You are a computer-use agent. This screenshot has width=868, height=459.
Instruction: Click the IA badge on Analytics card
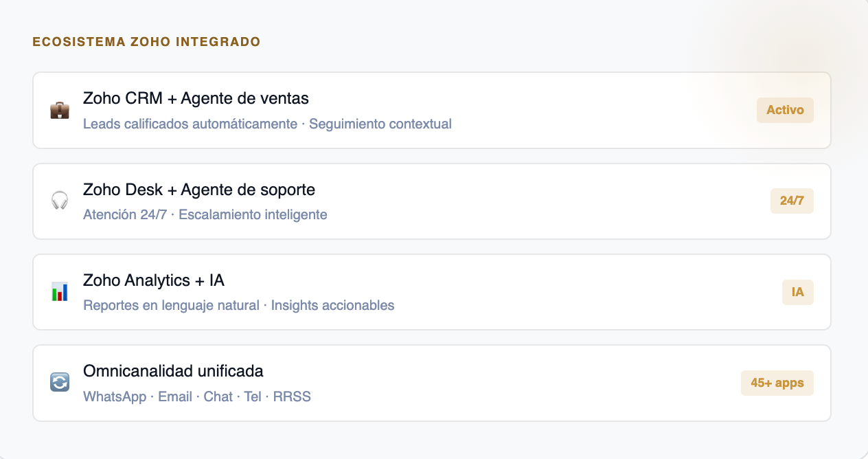pyautogui.click(x=797, y=292)
